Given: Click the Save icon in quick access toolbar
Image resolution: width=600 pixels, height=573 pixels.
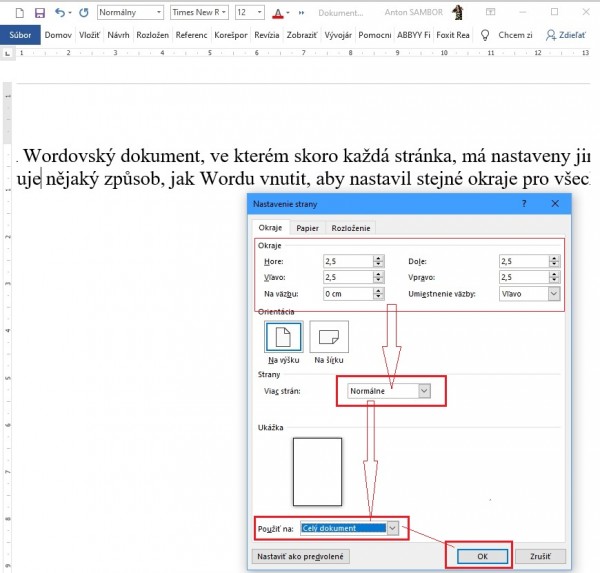Looking at the screenshot, I should pos(40,13).
